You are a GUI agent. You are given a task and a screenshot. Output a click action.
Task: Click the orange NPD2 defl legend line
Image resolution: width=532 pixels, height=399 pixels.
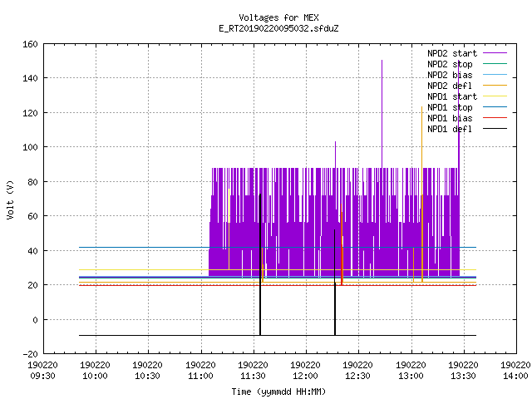495,85
